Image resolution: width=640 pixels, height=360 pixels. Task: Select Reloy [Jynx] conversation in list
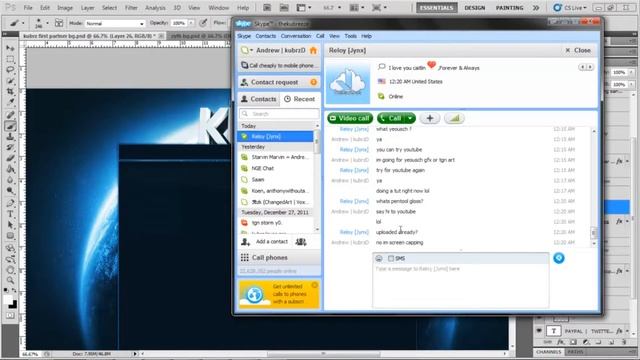pos(276,137)
